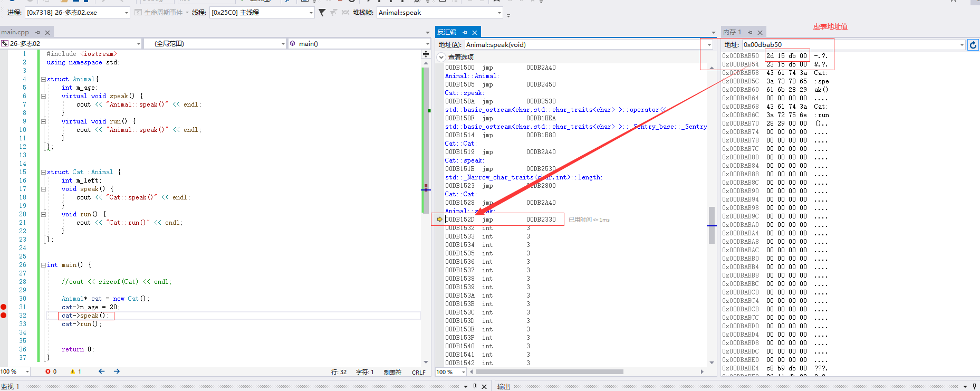Collapse the Animal virtual void run() block
Image resolution: width=980 pixels, height=391 pixels.
click(43, 121)
